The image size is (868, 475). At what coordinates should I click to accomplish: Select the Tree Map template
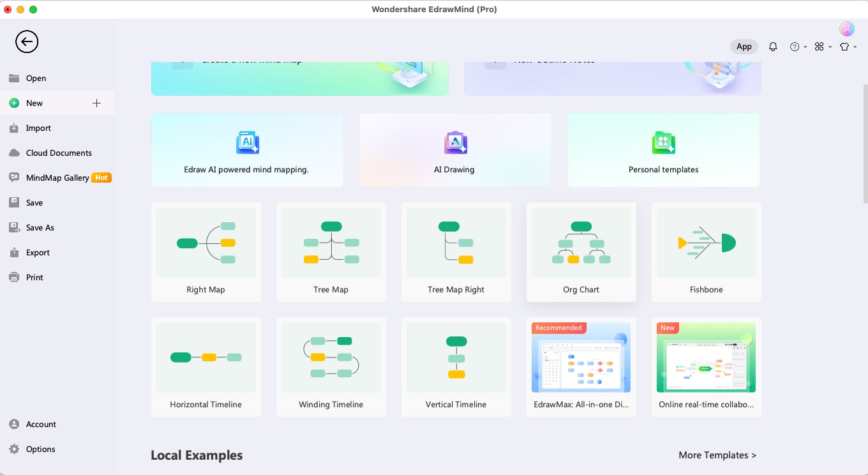click(x=331, y=252)
